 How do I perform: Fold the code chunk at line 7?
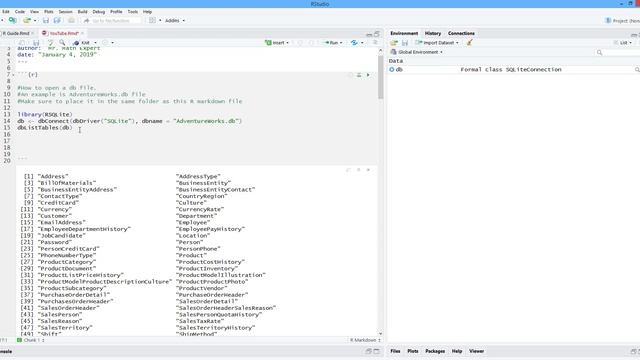(13, 75)
